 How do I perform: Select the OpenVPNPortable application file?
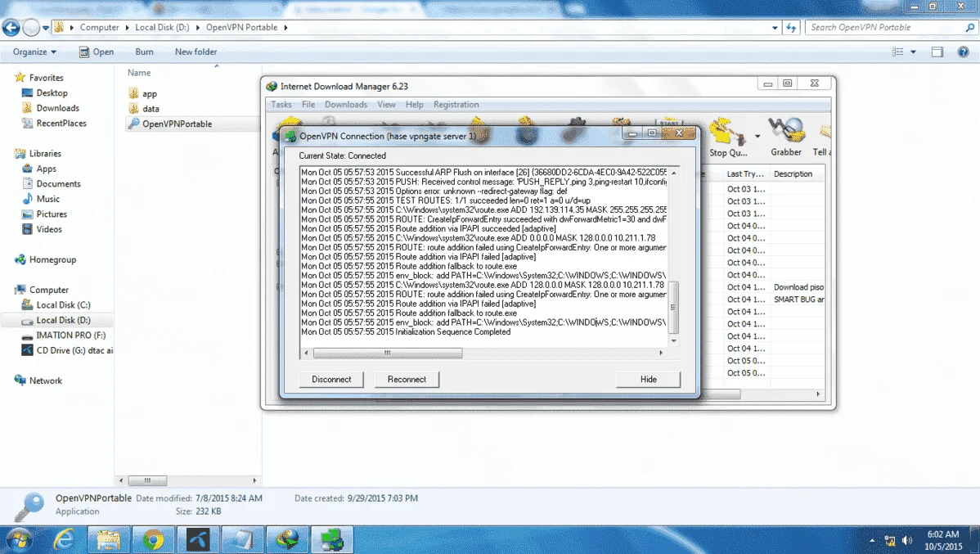coord(177,124)
